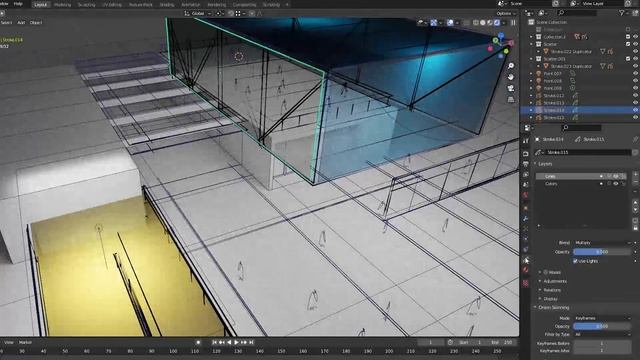Toggle Scatter collection exclude checkbox
640x360 pixels.
(628, 44)
